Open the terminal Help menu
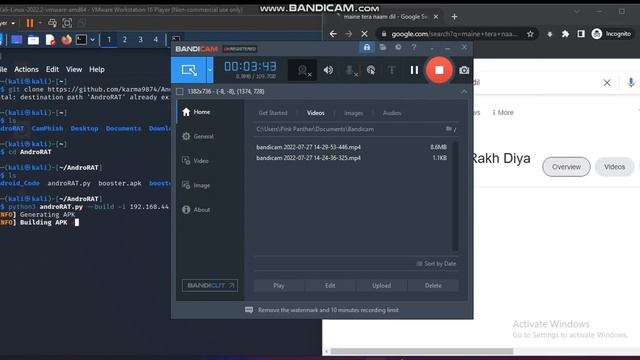 [97, 69]
